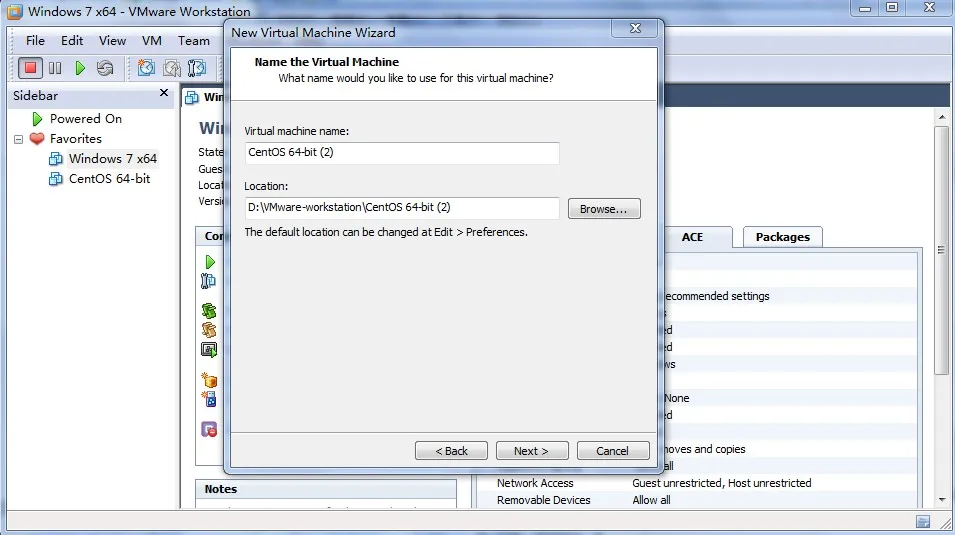
Task: Click the green Power On toolbar icon
Action: click(80, 68)
